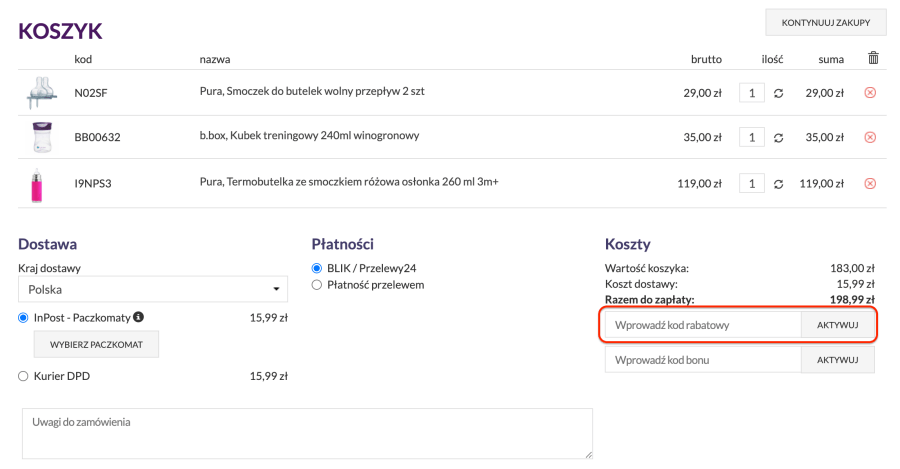Image resolution: width=900 pixels, height=469 pixels.
Task: Refresh quantity for Termobutelka row
Action: pyautogui.click(x=779, y=184)
